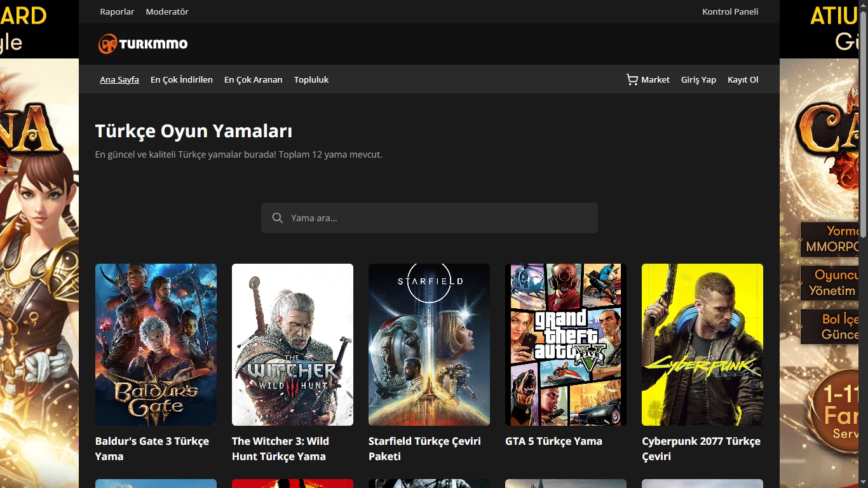
Task: Open the Cyberpunk 2077 cover thumbnail
Action: [x=702, y=344]
